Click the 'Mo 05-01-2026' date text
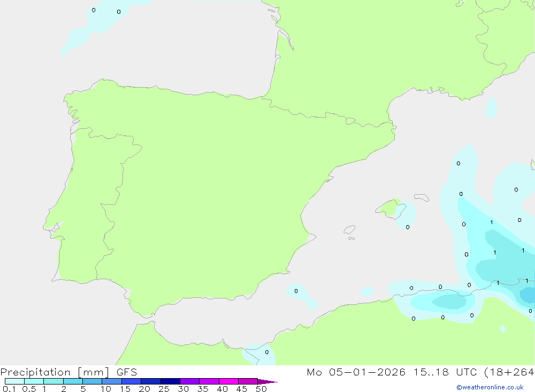The width and height of the screenshot is (535, 392). tap(356, 372)
